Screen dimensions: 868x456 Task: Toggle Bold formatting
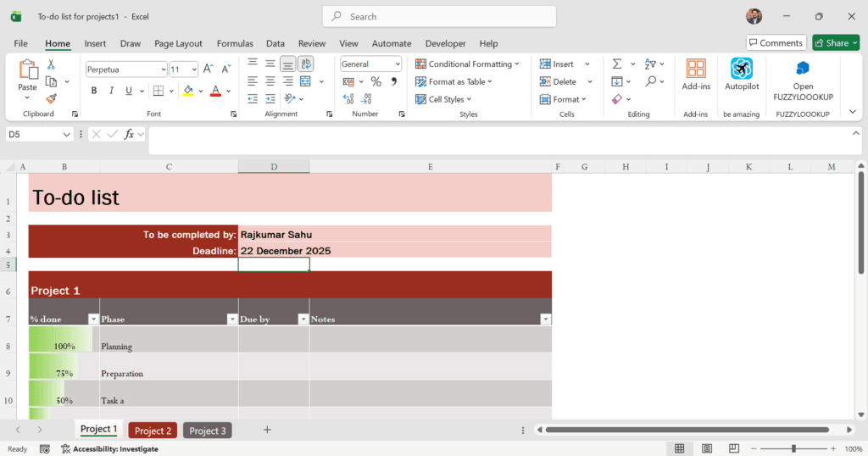[x=93, y=91]
